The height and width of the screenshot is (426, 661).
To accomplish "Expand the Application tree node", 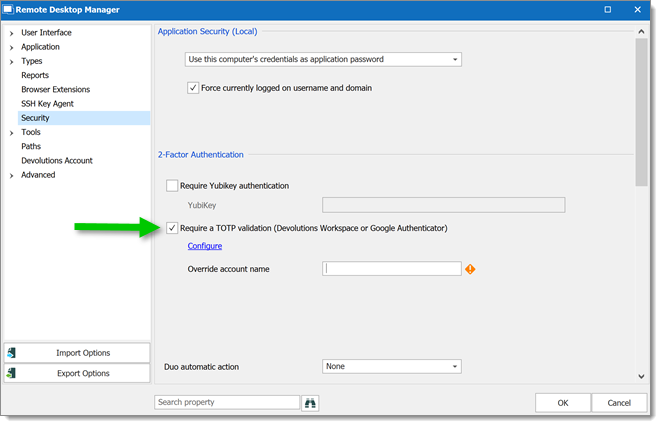I will 11,47.
